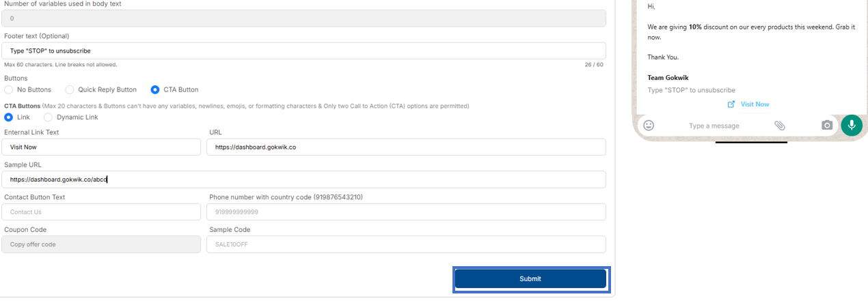Click the Type a message box

pyautogui.click(x=714, y=126)
